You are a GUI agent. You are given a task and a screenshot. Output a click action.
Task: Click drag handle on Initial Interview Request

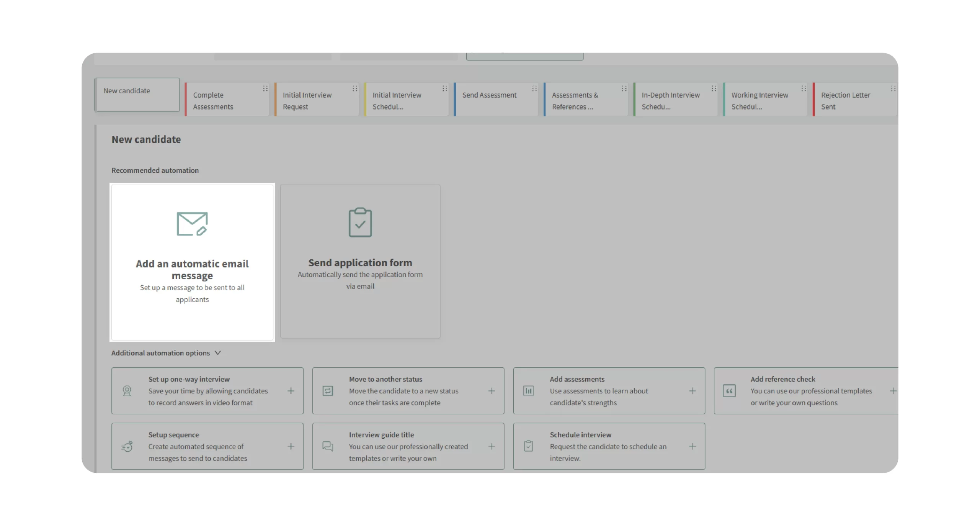[x=355, y=88]
